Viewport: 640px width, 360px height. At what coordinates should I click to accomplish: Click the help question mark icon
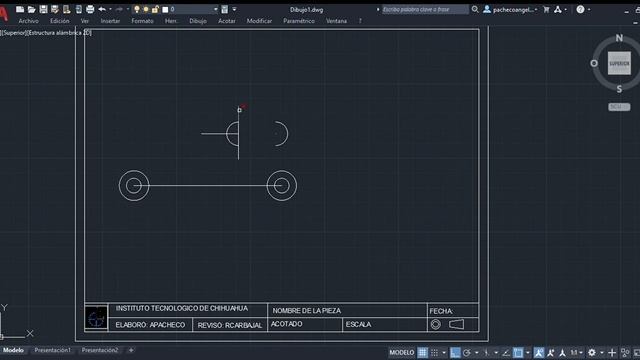(580, 9)
